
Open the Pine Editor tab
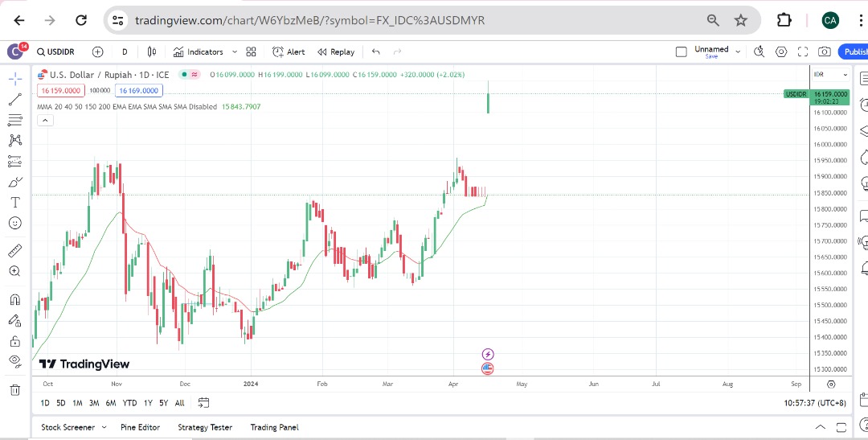pyautogui.click(x=140, y=427)
